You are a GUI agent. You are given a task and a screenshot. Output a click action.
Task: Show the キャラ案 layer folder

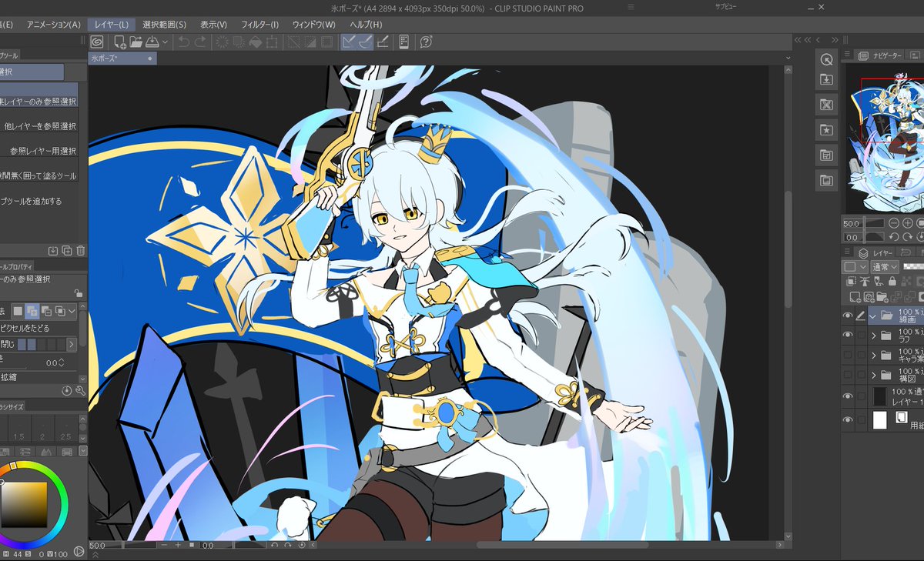point(847,355)
